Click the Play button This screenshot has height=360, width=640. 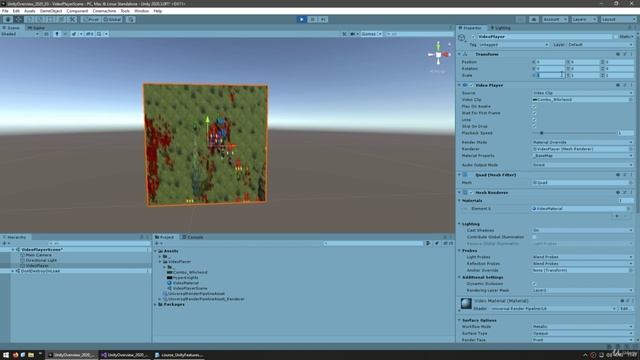click(x=302, y=19)
